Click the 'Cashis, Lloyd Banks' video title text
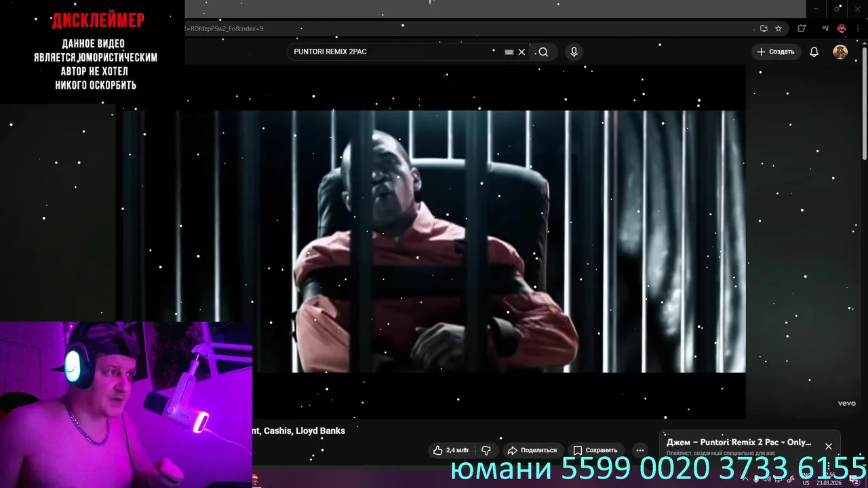The width and height of the screenshot is (868, 488). 304,430
